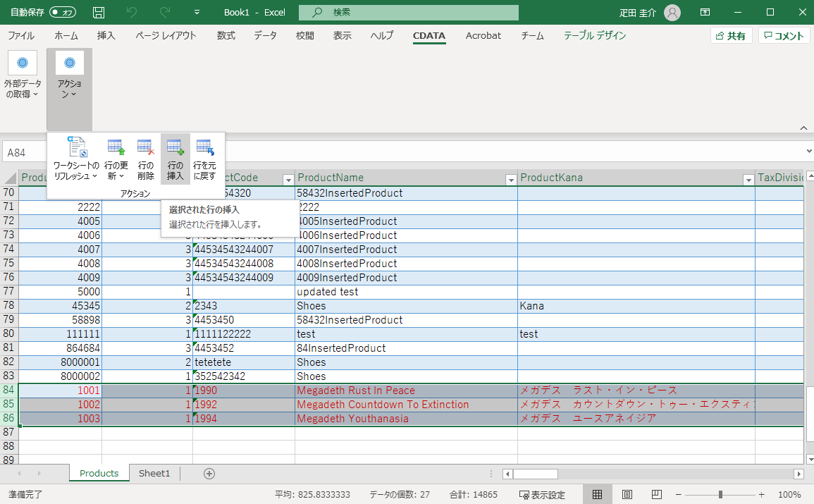Open the ProductKana column filter dropdown
Image resolution: width=814 pixels, height=504 pixels.
[x=748, y=180]
